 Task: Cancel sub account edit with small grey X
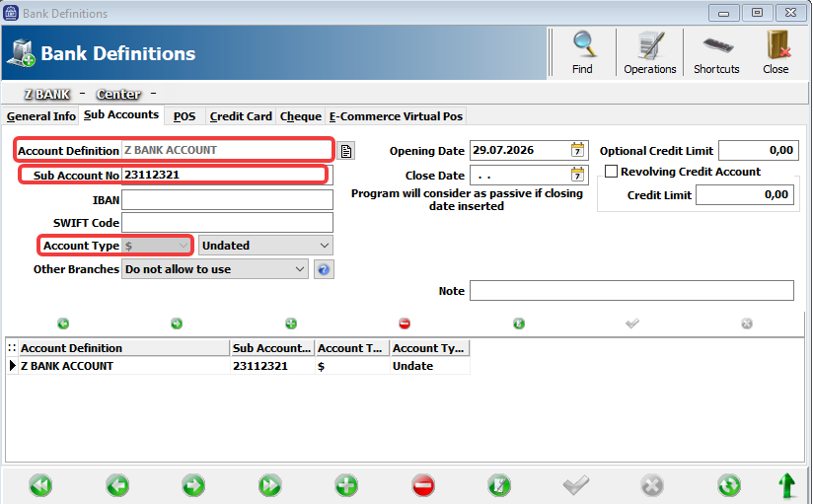(746, 324)
